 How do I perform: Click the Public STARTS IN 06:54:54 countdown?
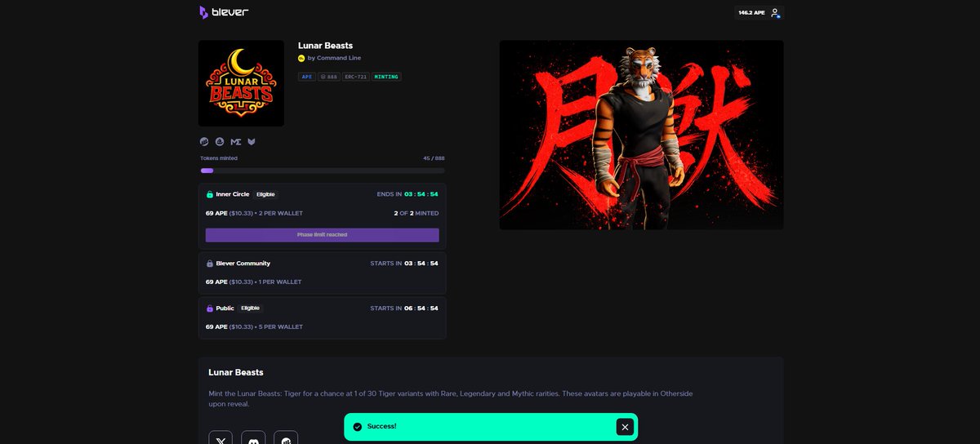point(404,309)
